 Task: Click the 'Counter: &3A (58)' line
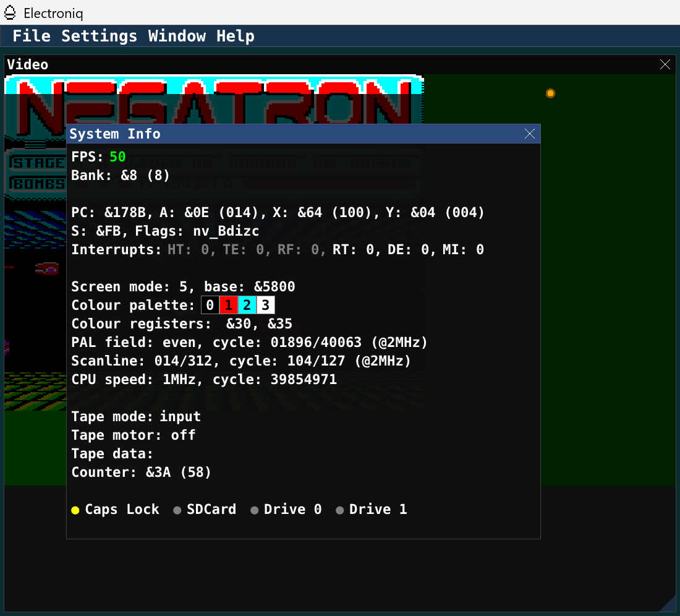click(x=141, y=473)
